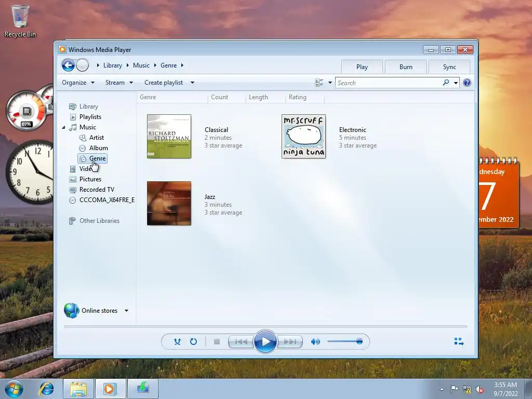Click the Classical genre label
This screenshot has height=399, width=532.
point(216,129)
